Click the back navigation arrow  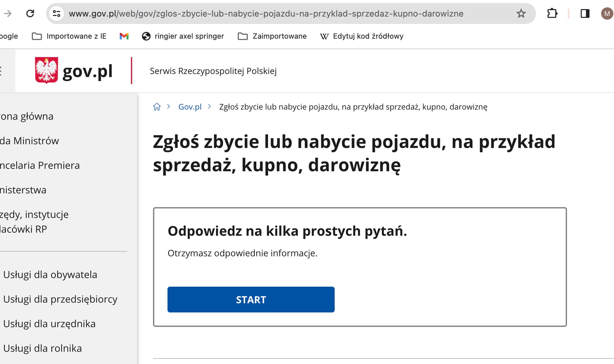pos(7,13)
